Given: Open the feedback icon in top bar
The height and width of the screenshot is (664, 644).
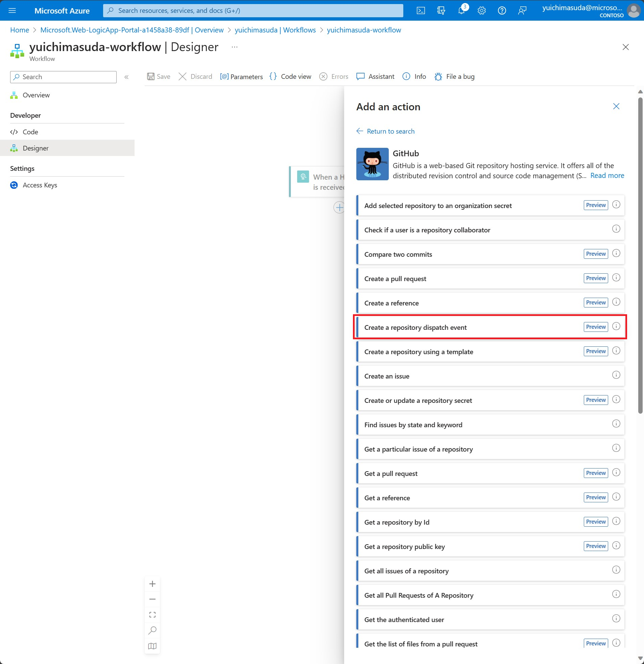Looking at the screenshot, I should coord(522,10).
